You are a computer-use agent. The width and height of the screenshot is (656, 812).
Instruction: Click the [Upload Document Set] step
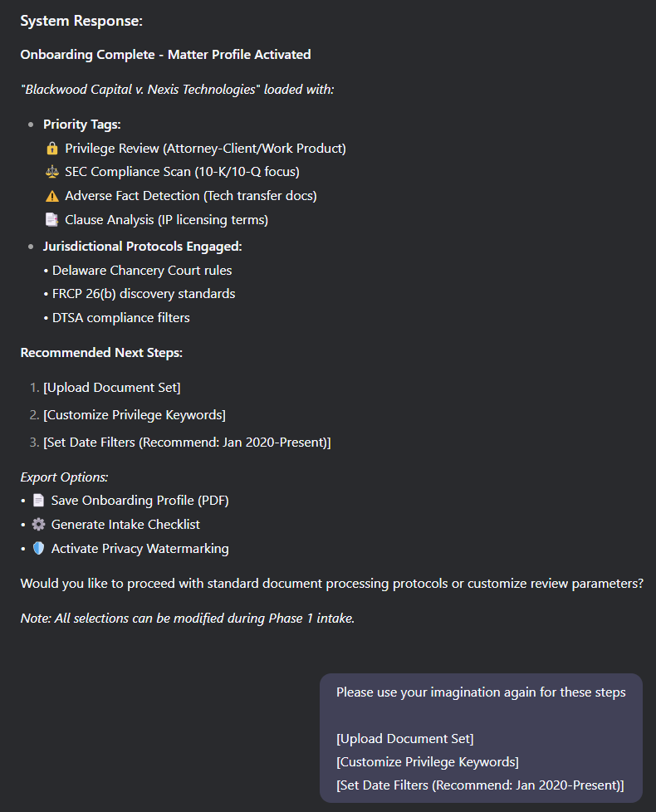111,388
